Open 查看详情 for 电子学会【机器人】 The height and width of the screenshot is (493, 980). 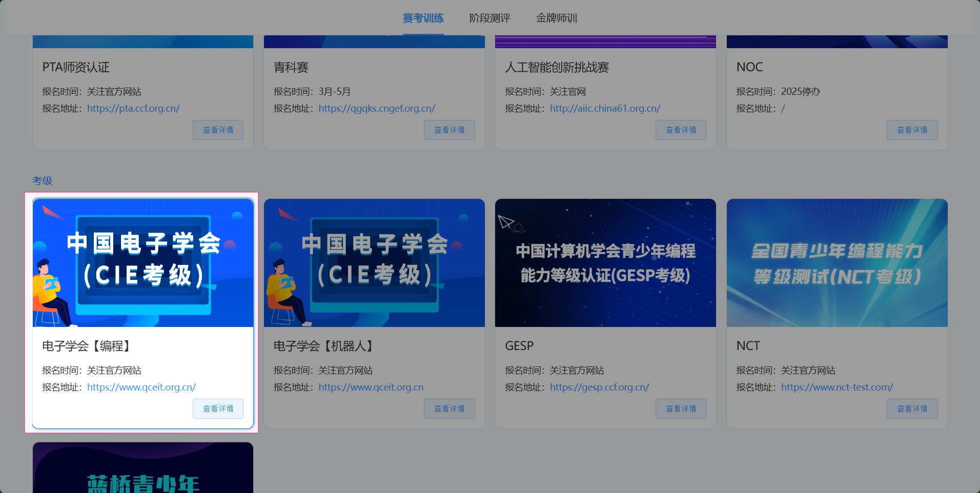[x=450, y=409]
